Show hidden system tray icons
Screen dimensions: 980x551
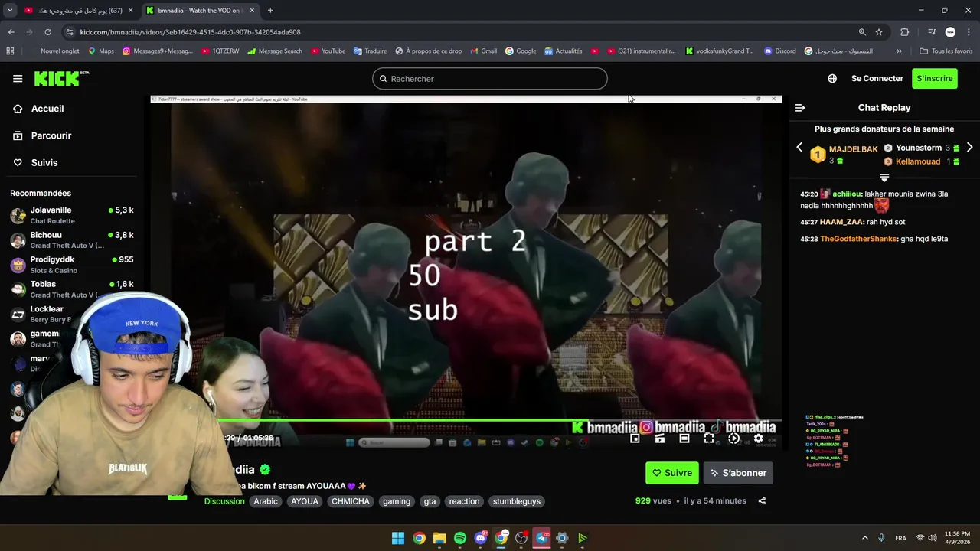pos(865,538)
